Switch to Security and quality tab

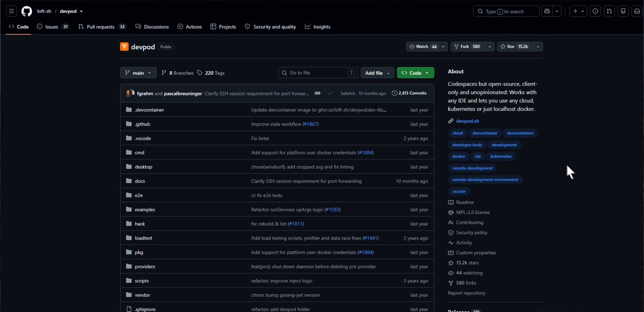pyautogui.click(x=270, y=27)
